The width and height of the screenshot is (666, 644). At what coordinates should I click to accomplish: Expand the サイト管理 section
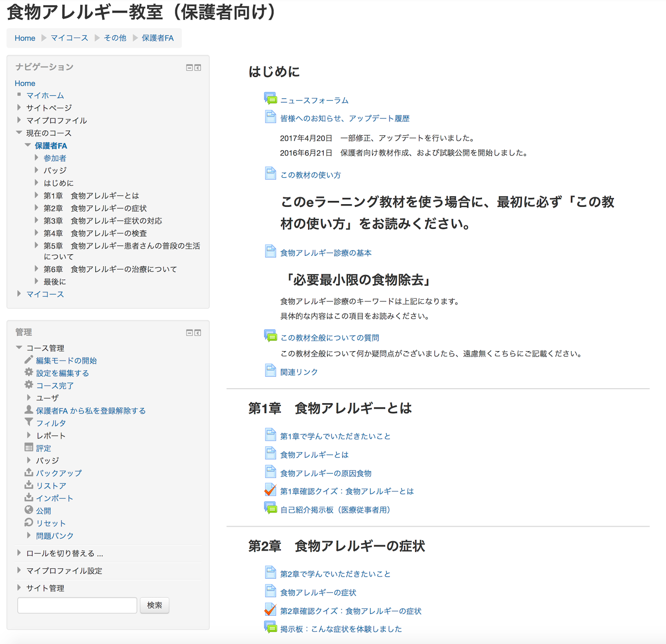[x=19, y=587]
